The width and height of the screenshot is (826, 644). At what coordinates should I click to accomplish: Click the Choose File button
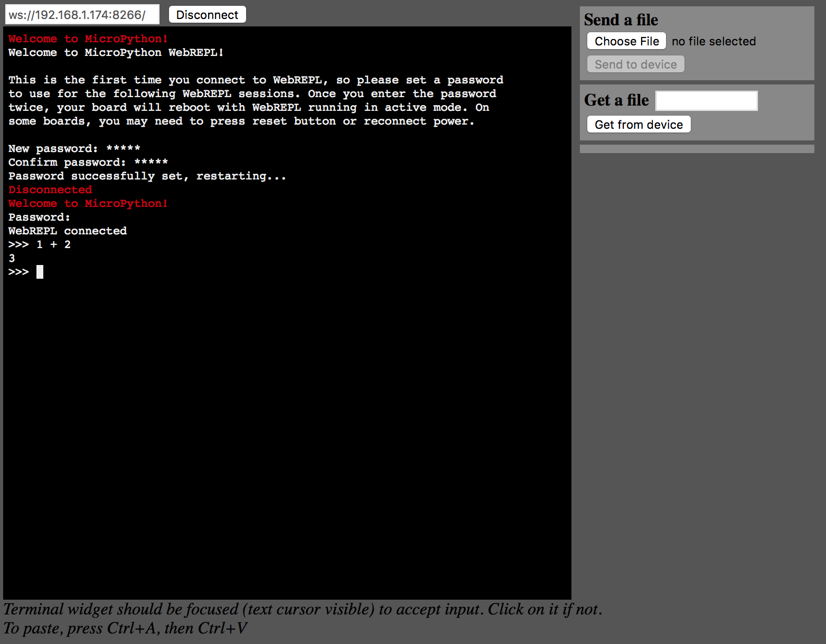click(x=626, y=41)
